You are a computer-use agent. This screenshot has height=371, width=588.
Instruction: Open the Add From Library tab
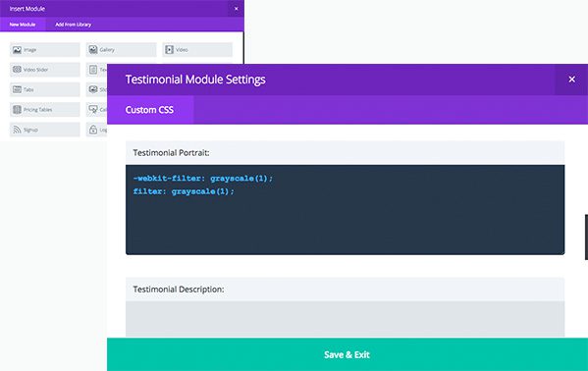[x=73, y=25]
